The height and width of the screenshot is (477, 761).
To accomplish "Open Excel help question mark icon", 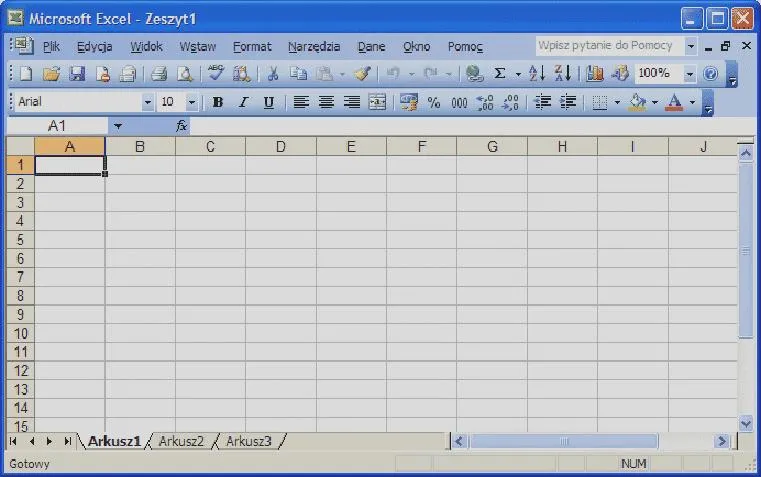I will click(710, 74).
